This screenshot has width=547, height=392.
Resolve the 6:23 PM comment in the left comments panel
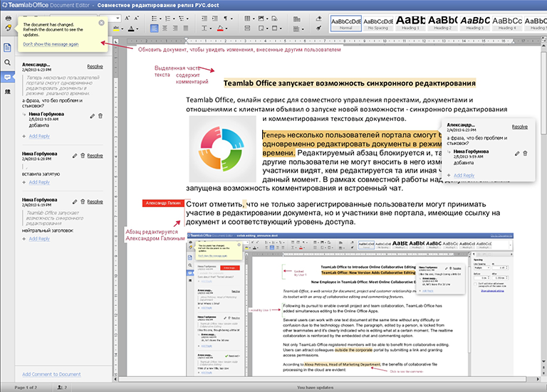[x=95, y=66]
